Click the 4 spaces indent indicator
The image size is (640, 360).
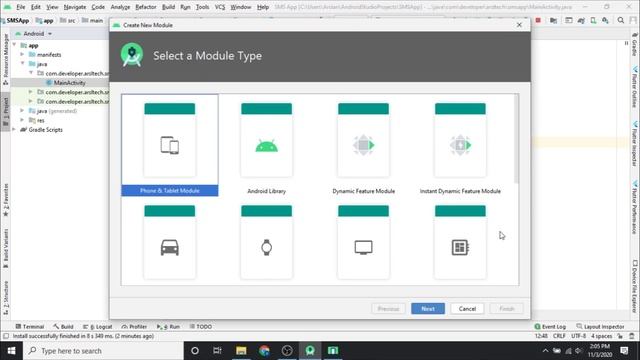click(601, 336)
